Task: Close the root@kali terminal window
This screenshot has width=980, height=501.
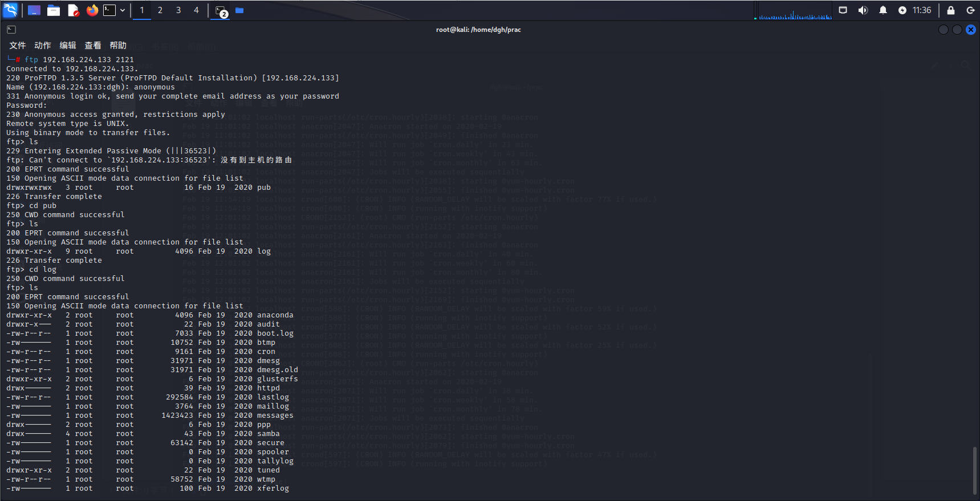Action: 971,30
